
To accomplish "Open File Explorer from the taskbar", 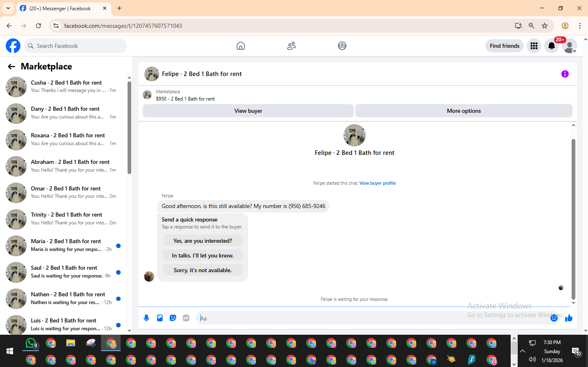I will pyautogui.click(x=71, y=343).
